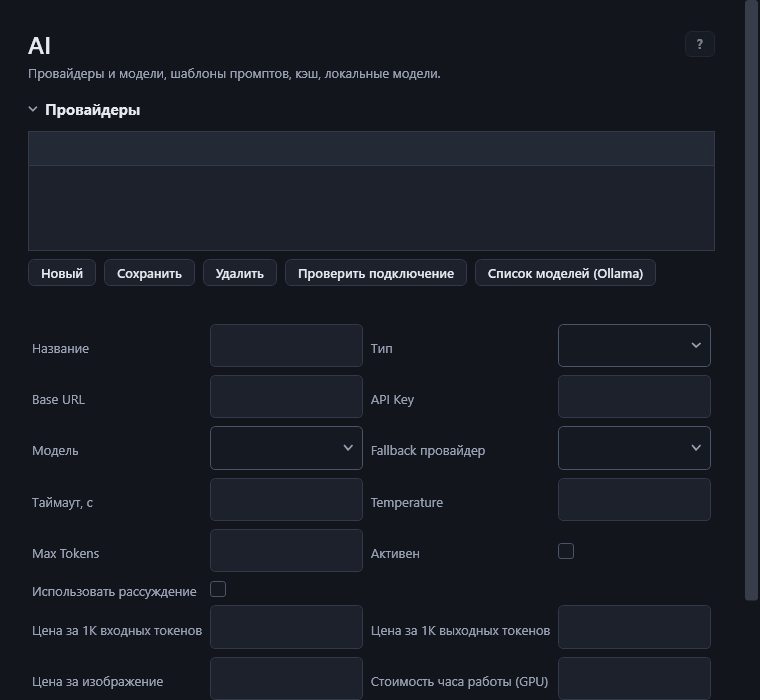The width and height of the screenshot is (760, 700).
Task: Toggle the Активен checkbox
Action: (566, 551)
